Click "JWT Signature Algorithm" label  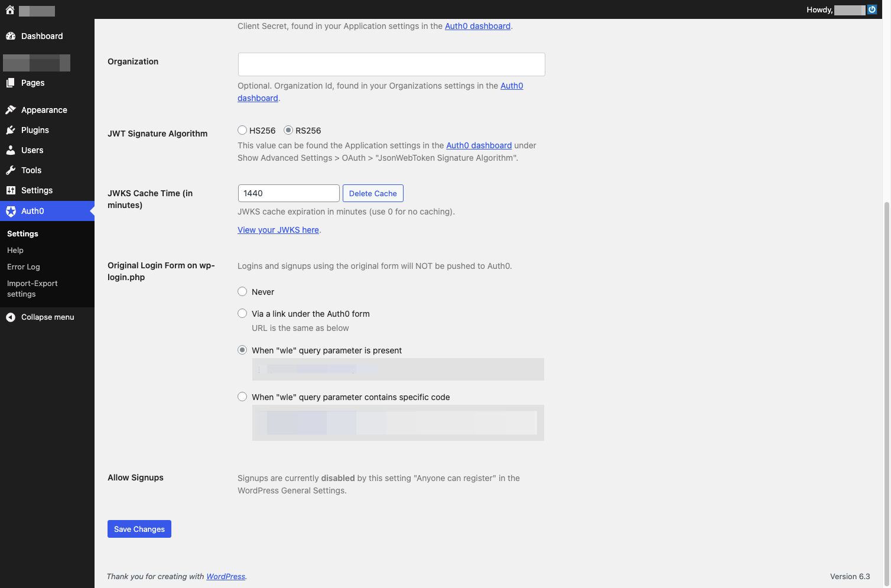[x=157, y=134]
